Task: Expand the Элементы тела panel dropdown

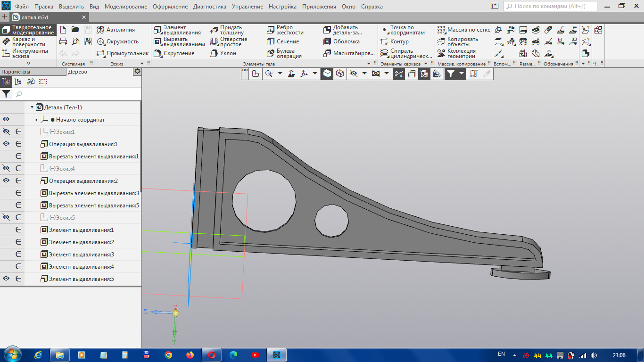Action: tap(369, 64)
